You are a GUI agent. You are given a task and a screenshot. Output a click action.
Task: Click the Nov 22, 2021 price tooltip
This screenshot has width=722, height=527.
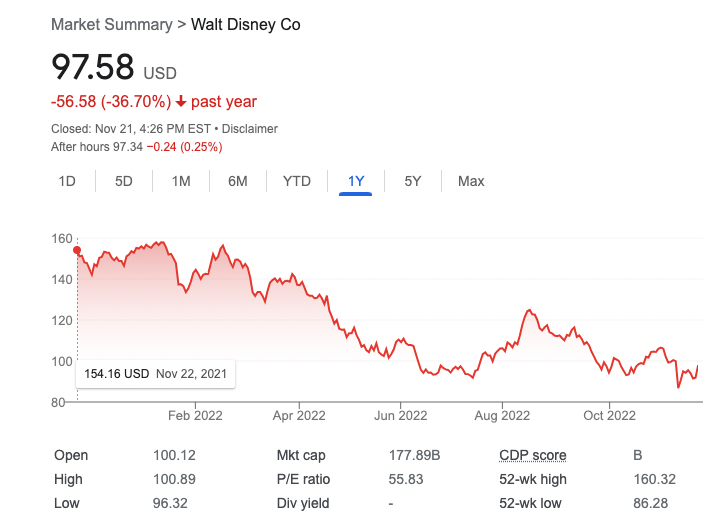tap(155, 374)
